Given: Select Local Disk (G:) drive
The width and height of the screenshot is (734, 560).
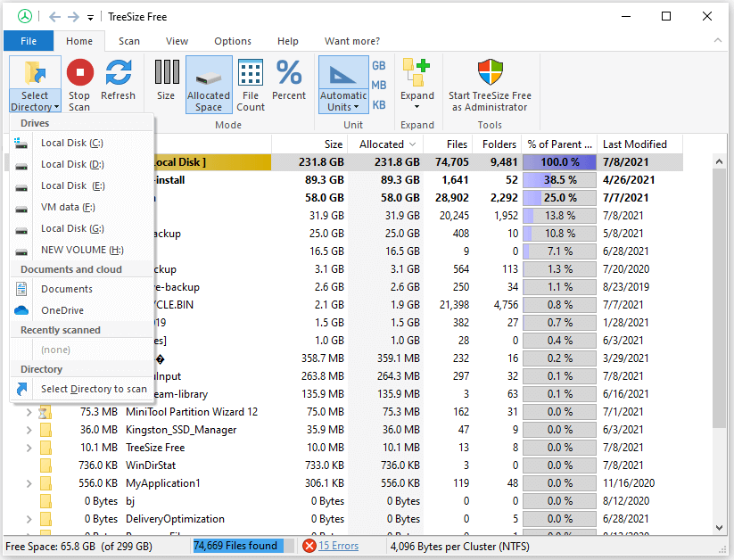Looking at the screenshot, I should (x=82, y=228).
